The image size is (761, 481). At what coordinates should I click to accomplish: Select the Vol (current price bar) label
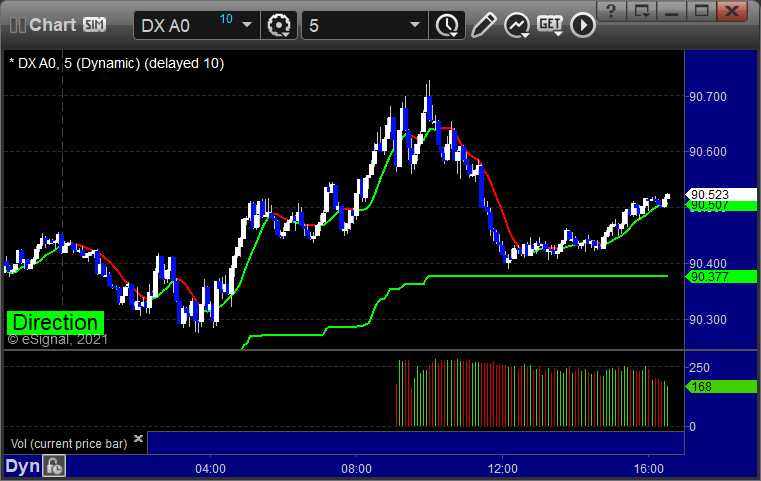pyautogui.click(x=69, y=444)
